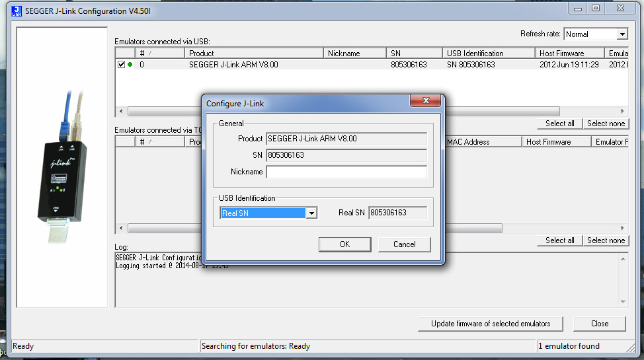
Task: Select the SEGGER J-Link ARM V8.00 row product cell
Action: tap(233, 65)
